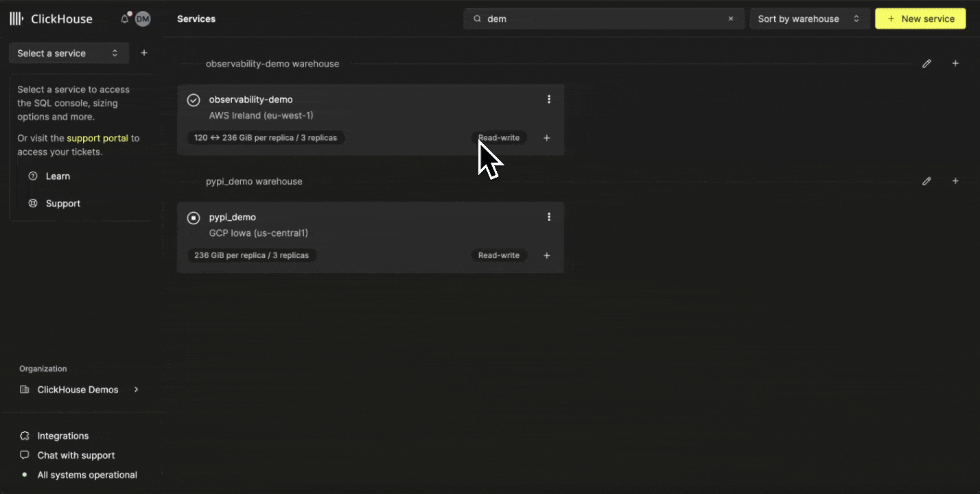The width and height of the screenshot is (980, 494).
Task: Open the DM user avatar menu
Action: click(142, 19)
